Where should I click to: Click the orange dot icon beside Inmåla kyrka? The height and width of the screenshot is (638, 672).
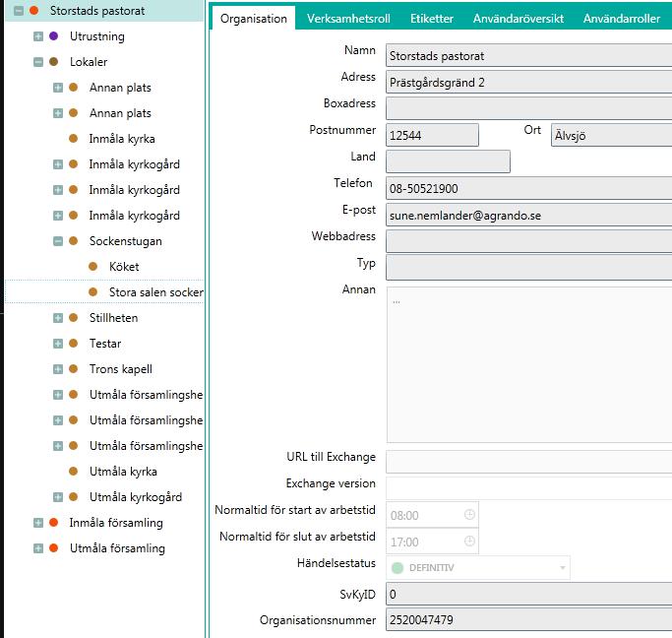tap(73, 139)
